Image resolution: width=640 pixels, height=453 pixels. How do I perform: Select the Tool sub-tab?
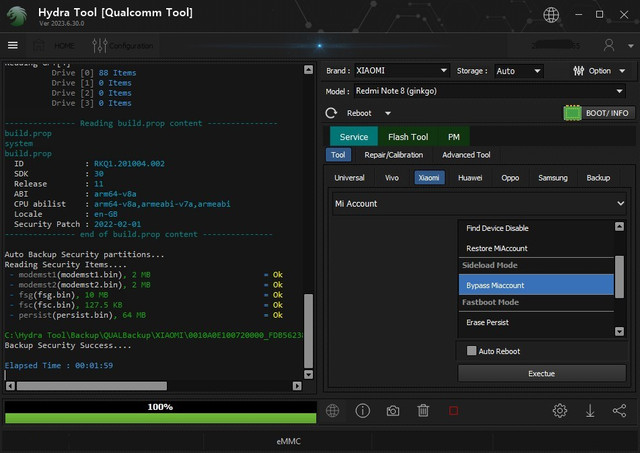(338, 155)
